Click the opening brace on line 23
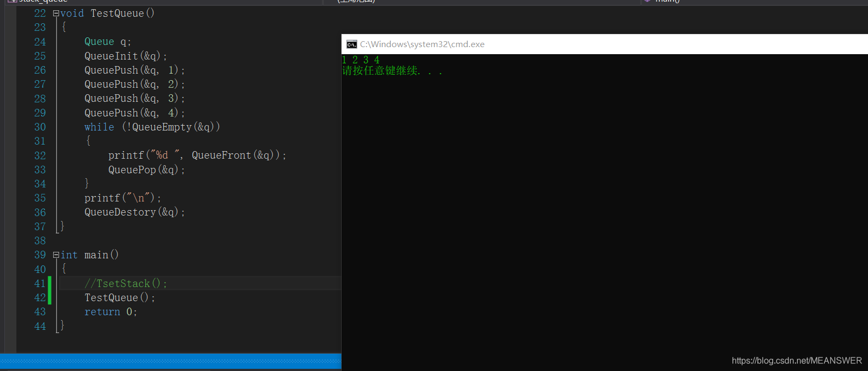 point(64,27)
